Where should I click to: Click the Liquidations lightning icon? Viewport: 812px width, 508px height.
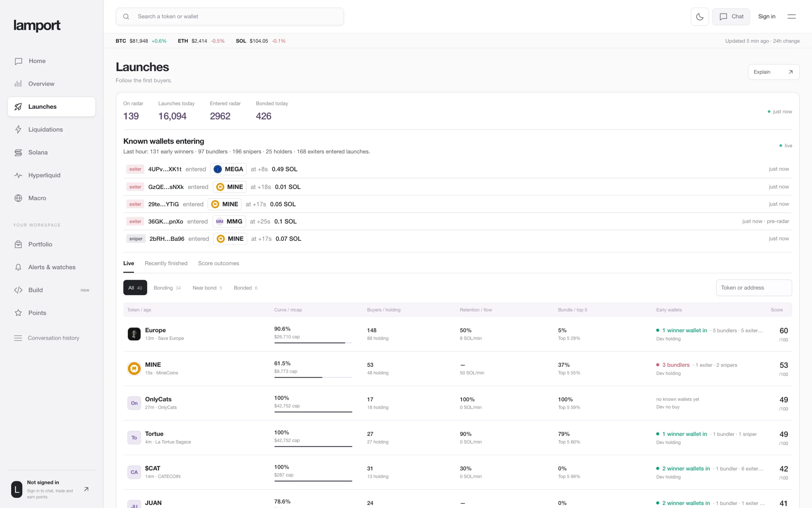click(18, 129)
